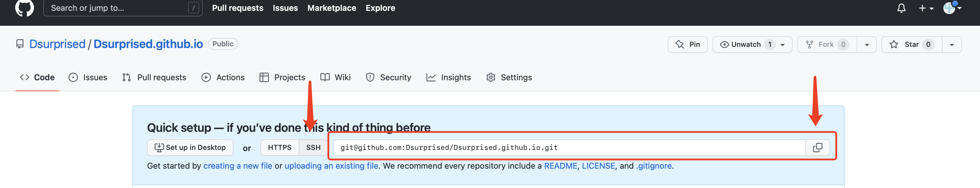The height and width of the screenshot is (188, 980).
Task: Open the plus create-new menu
Action: click(926, 8)
